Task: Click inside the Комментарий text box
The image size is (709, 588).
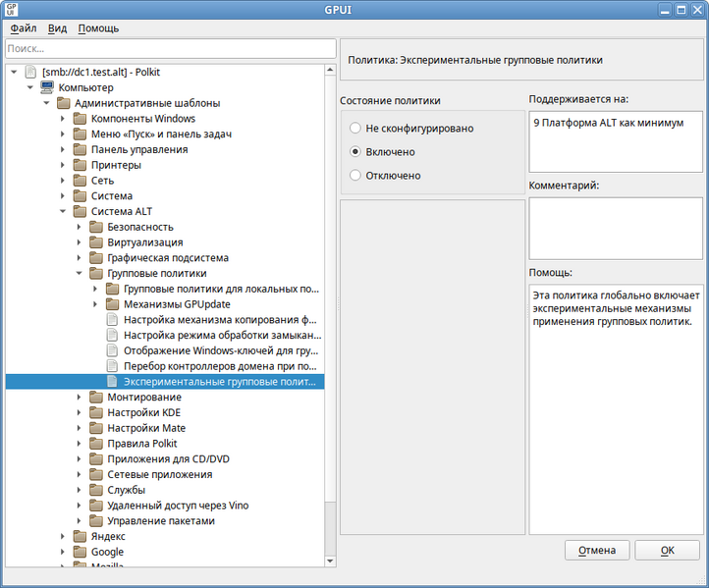Action: tap(616, 229)
